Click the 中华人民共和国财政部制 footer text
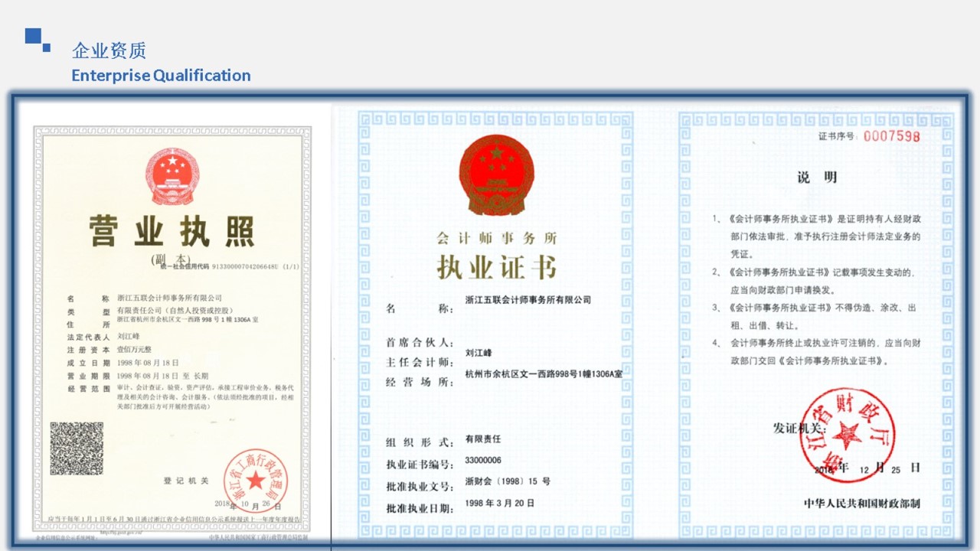 coord(861,504)
